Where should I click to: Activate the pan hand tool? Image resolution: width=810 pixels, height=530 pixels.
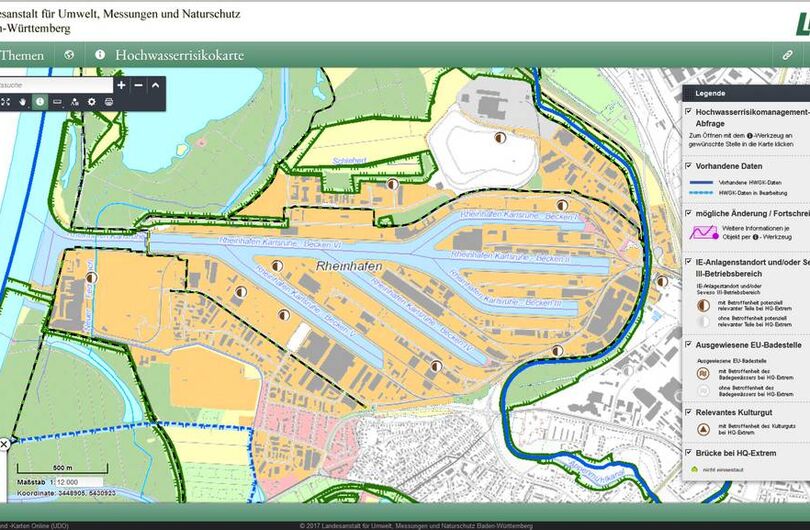[x=23, y=102]
